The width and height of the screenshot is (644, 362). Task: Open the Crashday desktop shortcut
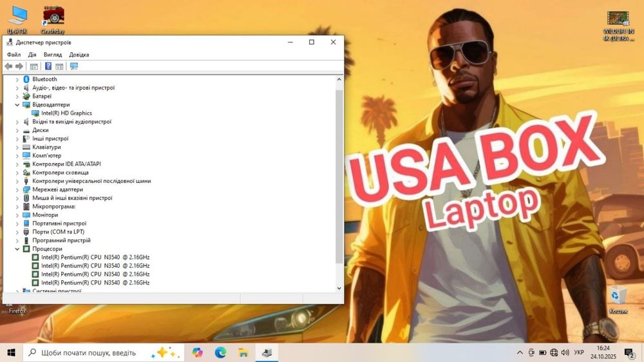(53, 19)
